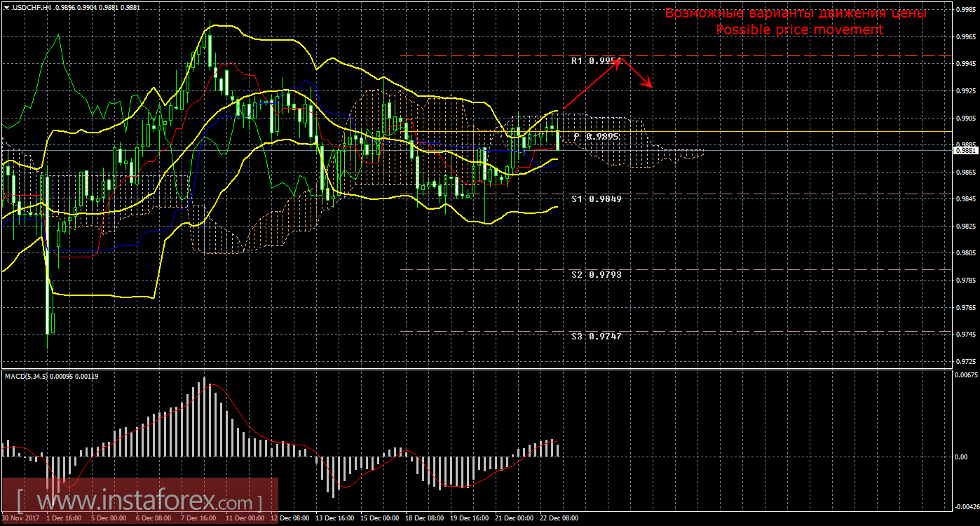This screenshot has height=526, width=980.
Task: Click time axis label 15 Dec 00:00
Action: click(x=379, y=518)
